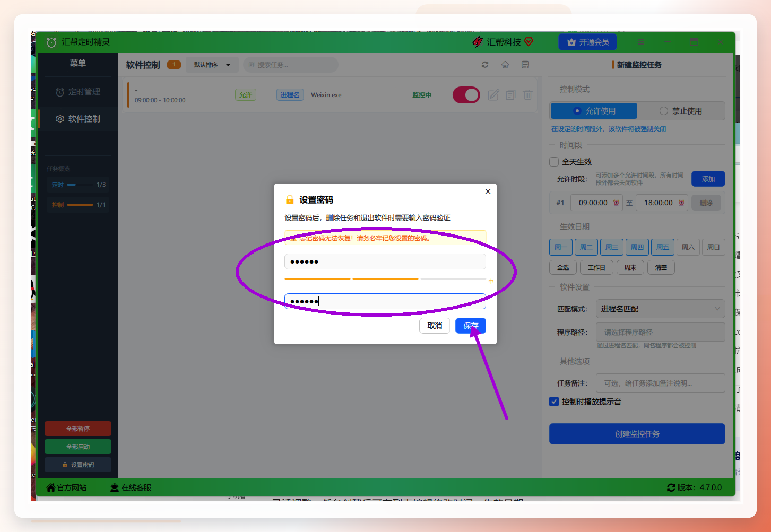Toggle the 控制时播放提示音 checkbox
771x532 pixels.
click(554, 402)
